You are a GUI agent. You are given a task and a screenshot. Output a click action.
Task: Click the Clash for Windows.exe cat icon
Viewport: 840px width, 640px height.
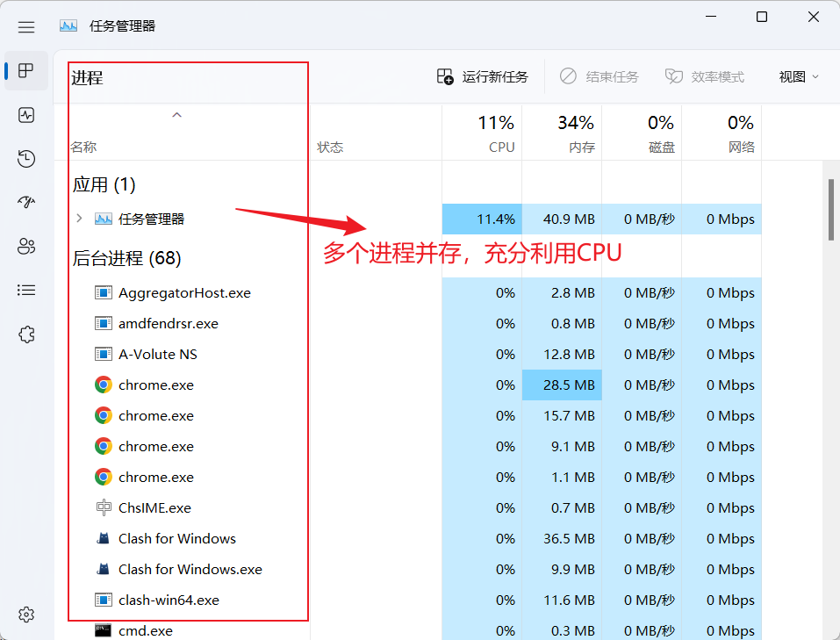click(104, 569)
